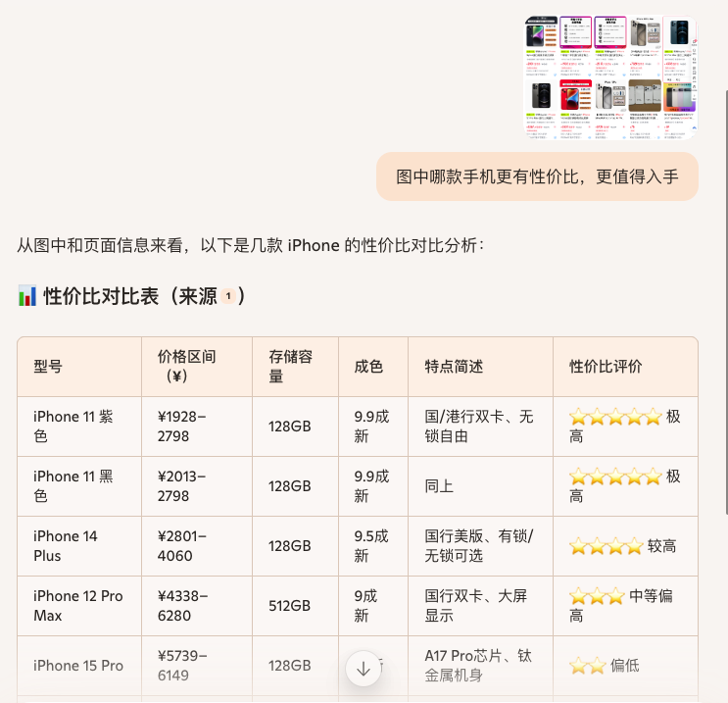Click 国/港行双卡、无锁自由 description cell

coord(480,427)
